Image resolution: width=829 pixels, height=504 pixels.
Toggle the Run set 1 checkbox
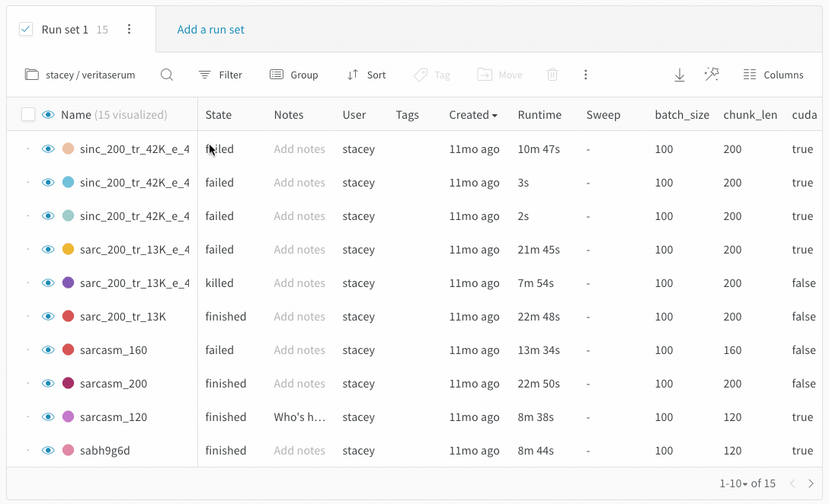[26, 30]
